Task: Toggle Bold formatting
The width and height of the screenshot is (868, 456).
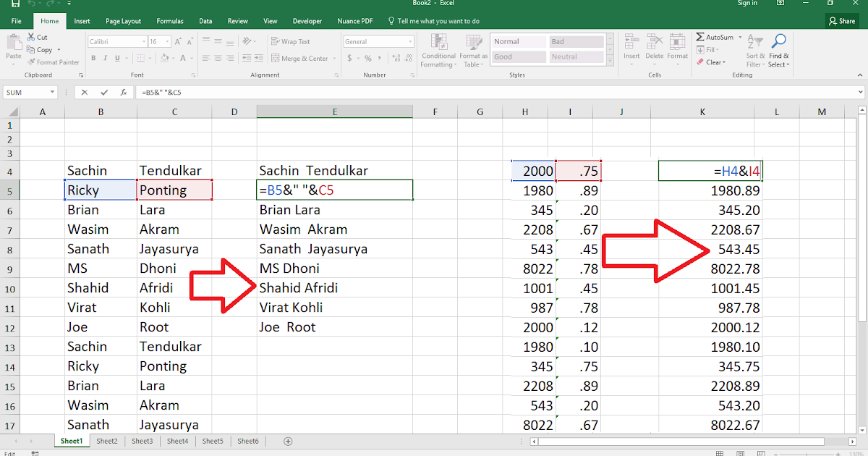Action: pyautogui.click(x=93, y=58)
